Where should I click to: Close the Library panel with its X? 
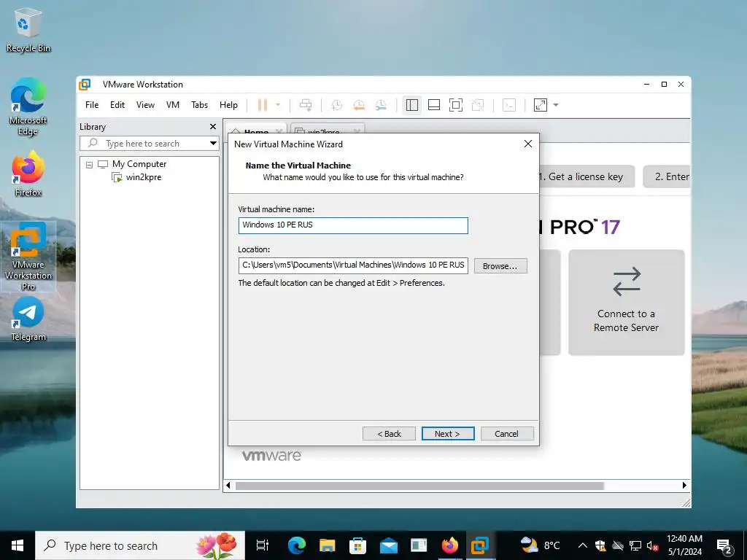point(213,127)
